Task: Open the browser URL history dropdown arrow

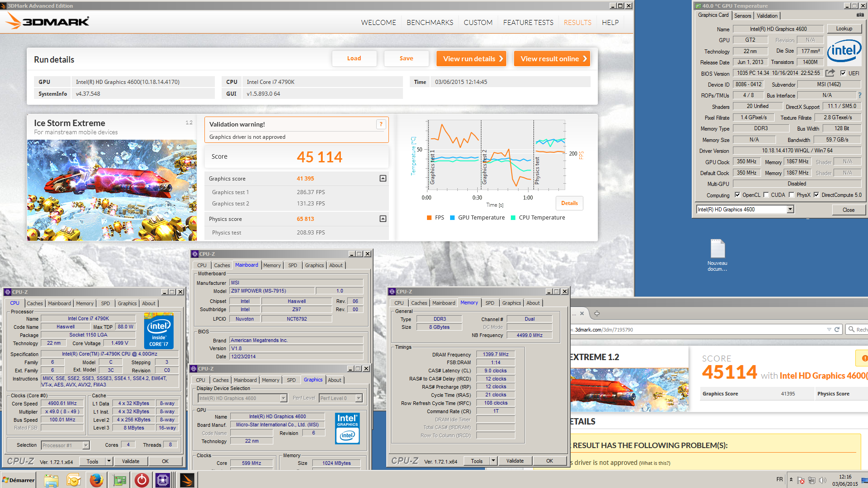Action: click(x=829, y=330)
